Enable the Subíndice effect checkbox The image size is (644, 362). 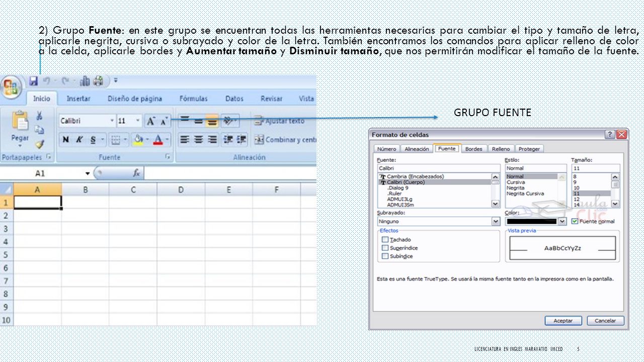[x=385, y=256]
